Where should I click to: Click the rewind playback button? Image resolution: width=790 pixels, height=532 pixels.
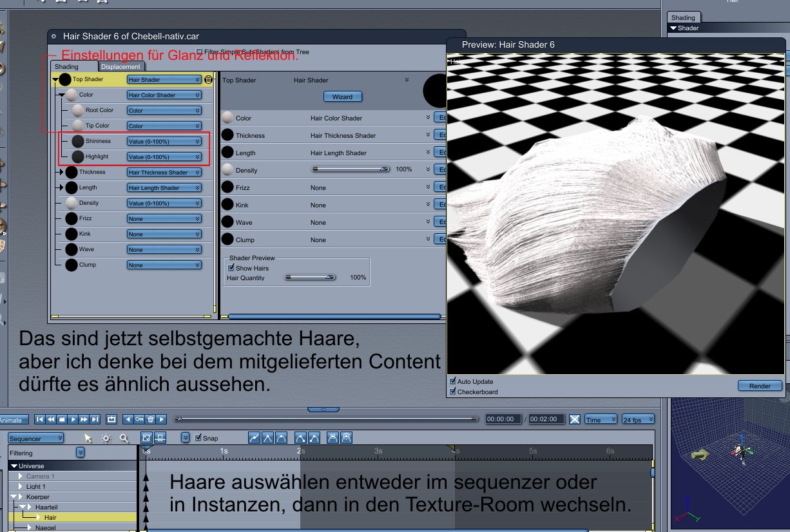click(x=51, y=419)
